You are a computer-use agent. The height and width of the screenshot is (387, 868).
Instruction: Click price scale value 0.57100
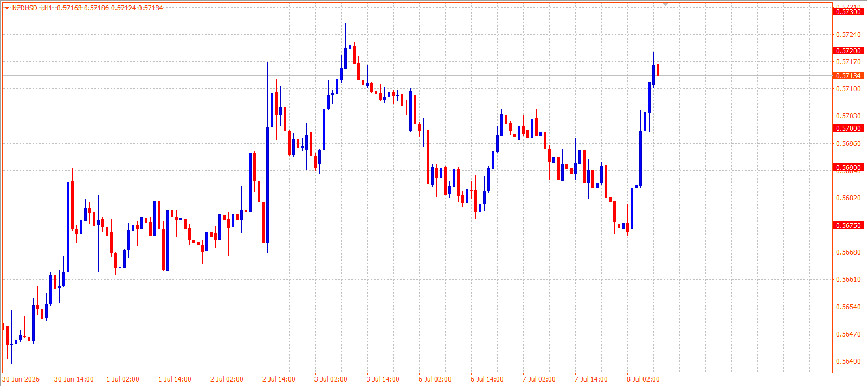(848, 89)
